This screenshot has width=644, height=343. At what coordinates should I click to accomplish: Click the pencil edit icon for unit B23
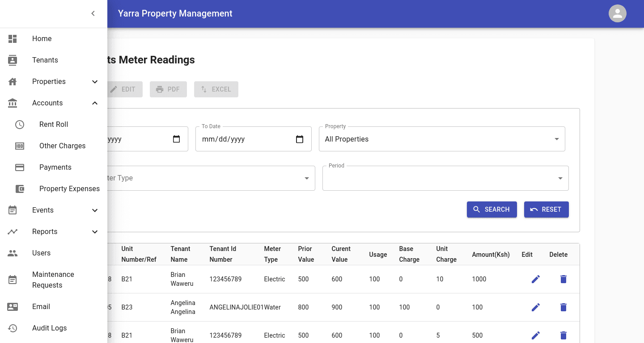[x=535, y=307]
